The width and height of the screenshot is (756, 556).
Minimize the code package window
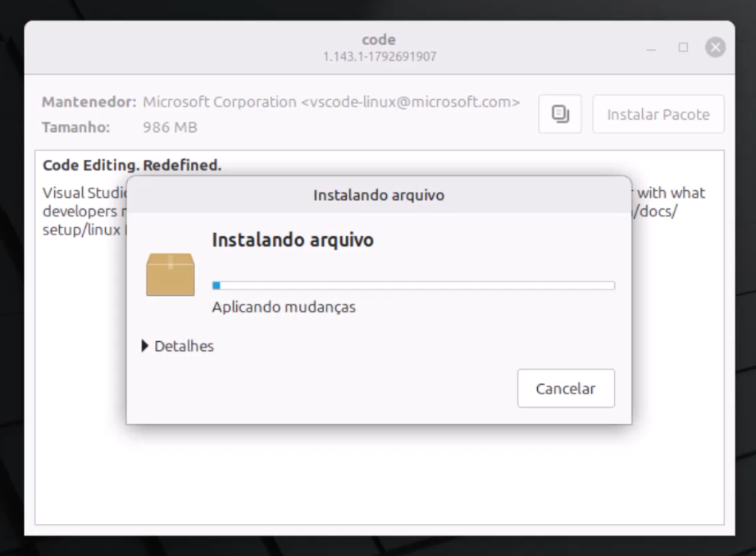[x=651, y=48]
